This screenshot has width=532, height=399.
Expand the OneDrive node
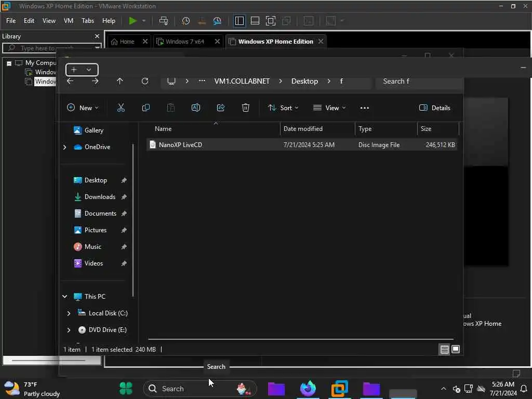64,147
